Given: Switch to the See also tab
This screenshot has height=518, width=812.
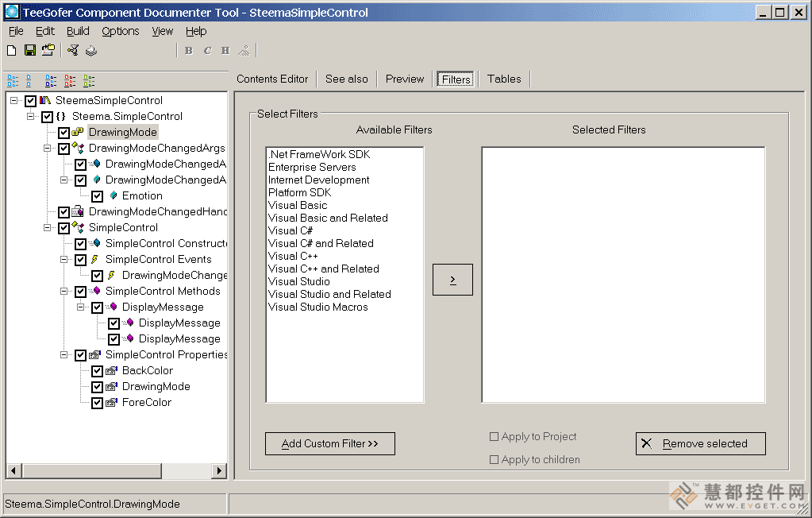Looking at the screenshot, I should (346, 79).
